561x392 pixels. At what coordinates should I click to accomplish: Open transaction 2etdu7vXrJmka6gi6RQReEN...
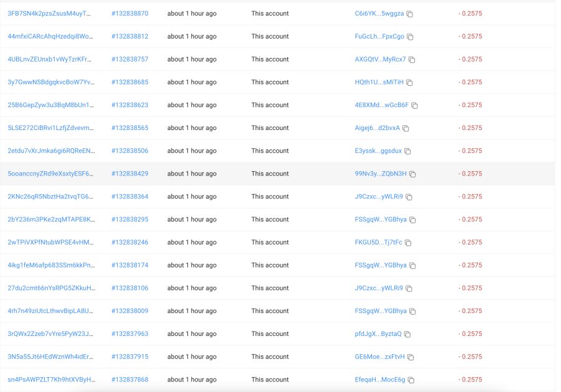(x=51, y=151)
